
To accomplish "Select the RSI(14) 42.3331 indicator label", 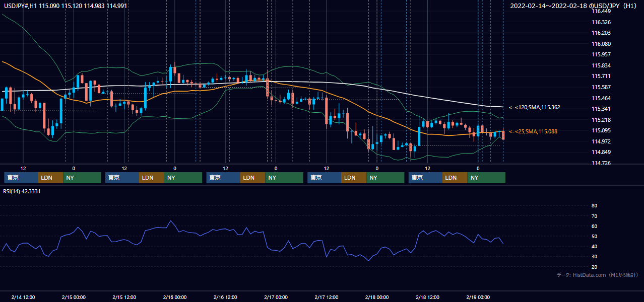I will pyautogui.click(x=22, y=191).
